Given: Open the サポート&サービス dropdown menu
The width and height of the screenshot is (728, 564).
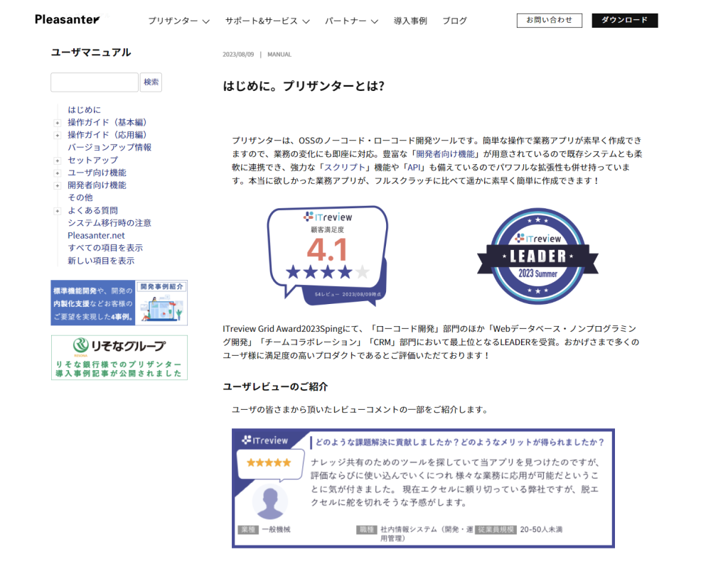Looking at the screenshot, I should click(267, 21).
